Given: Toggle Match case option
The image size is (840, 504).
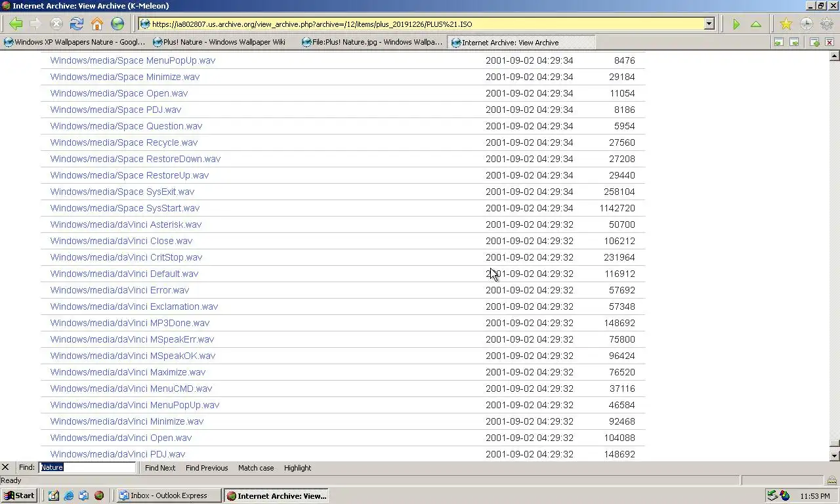Looking at the screenshot, I should click(x=256, y=468).
